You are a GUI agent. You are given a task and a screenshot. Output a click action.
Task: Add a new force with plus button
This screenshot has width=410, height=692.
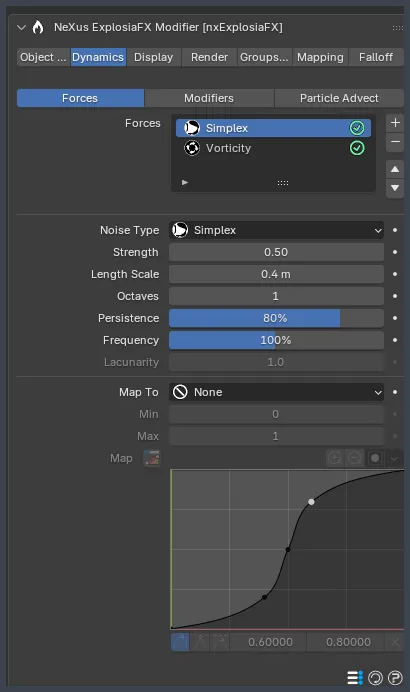click(395, 123)
